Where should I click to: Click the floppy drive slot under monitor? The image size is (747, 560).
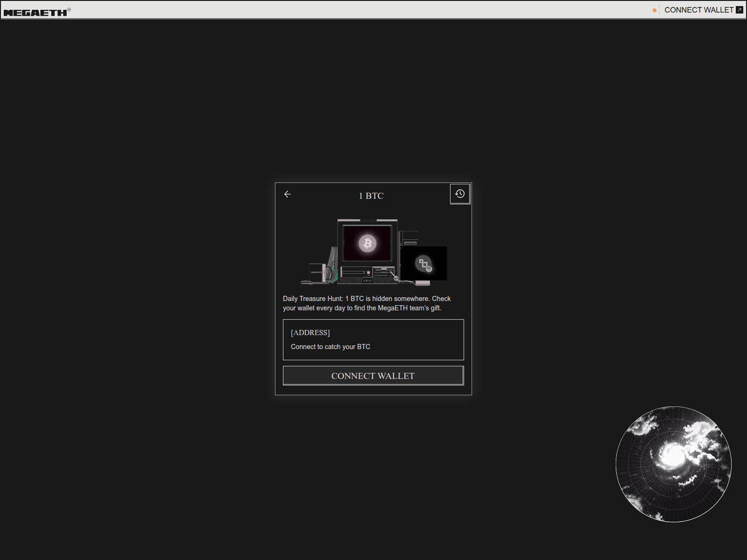[354, 272]
